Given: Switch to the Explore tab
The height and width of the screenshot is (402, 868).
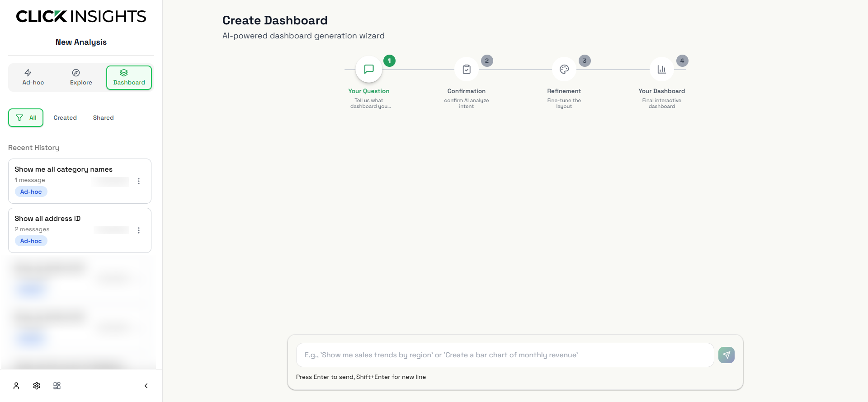Looking at the screenshot, I should (x=81, y=78).
